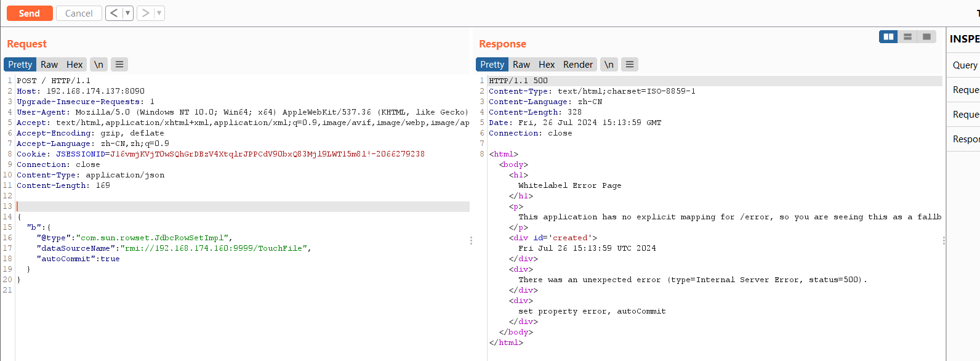This screenshot has width=980, height=361.
Task: Click the JSESSIONID cookie value in request
Action: pyautogui.click(x=267, y=154)
